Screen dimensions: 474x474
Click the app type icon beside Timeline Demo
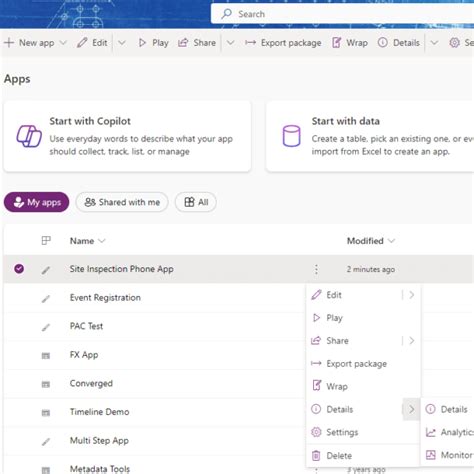(46, 413)
